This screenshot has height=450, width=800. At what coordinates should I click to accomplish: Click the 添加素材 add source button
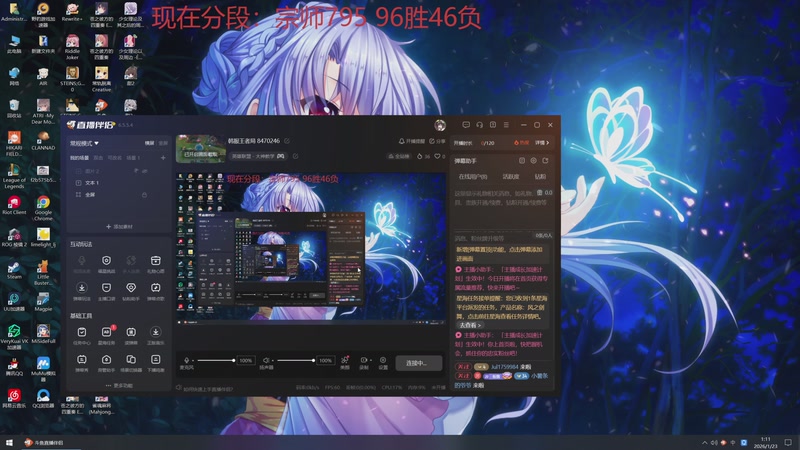pos(119,227)
